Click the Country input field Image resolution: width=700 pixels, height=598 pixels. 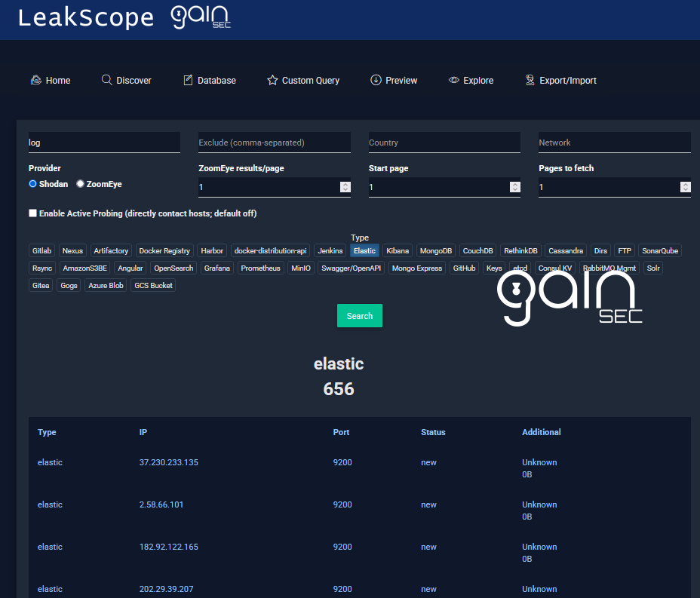click(x=444, y=143)
